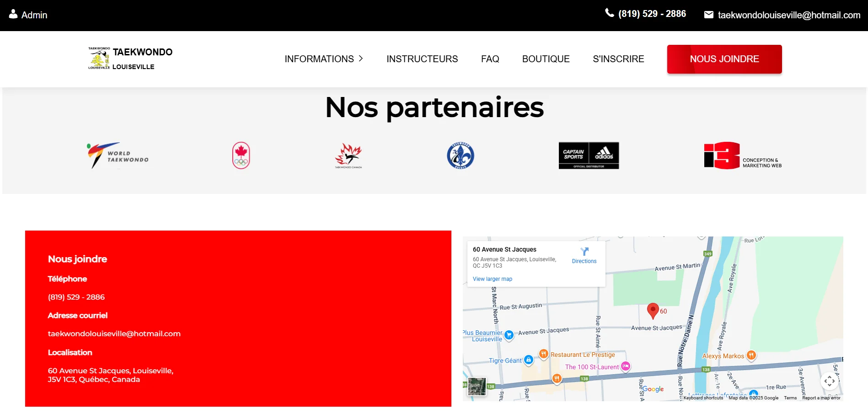
Task: Open the Boutique page
Action: 546,59
